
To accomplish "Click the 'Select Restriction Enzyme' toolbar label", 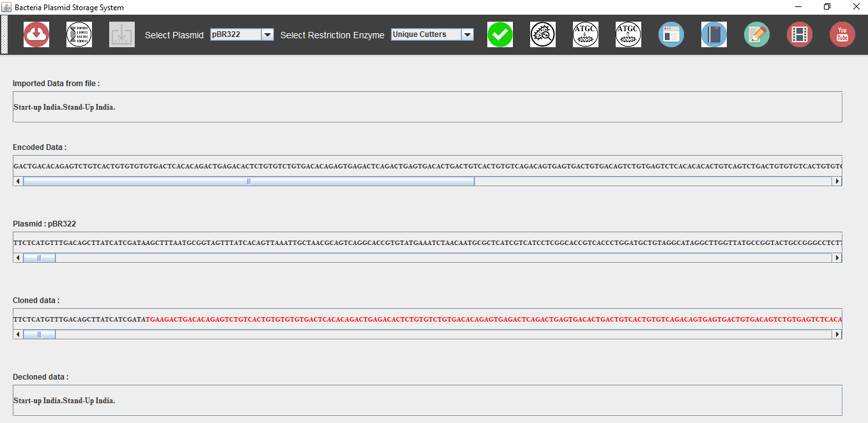I will [332, 35].
